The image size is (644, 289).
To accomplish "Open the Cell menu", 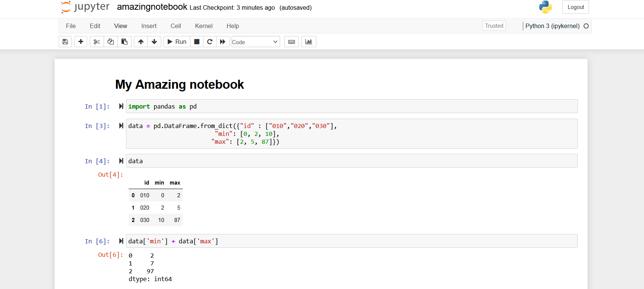I will [176, 26].
